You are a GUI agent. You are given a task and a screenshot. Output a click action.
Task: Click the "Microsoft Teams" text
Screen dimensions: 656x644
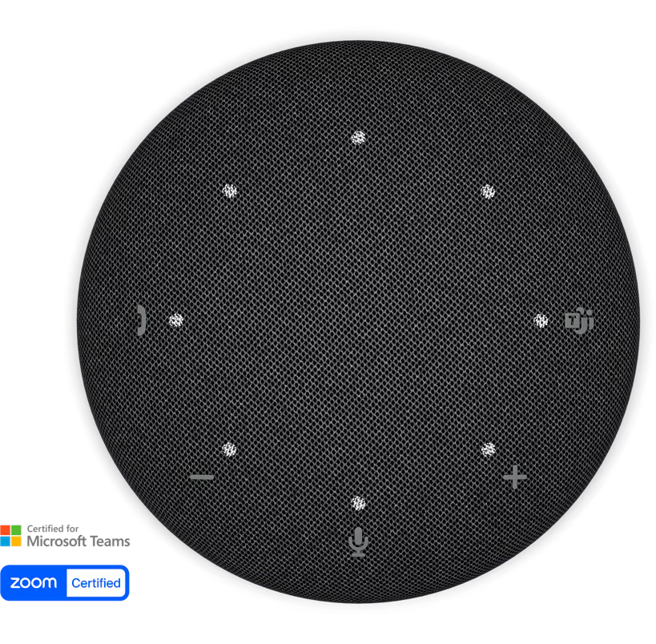coord(78,541)
